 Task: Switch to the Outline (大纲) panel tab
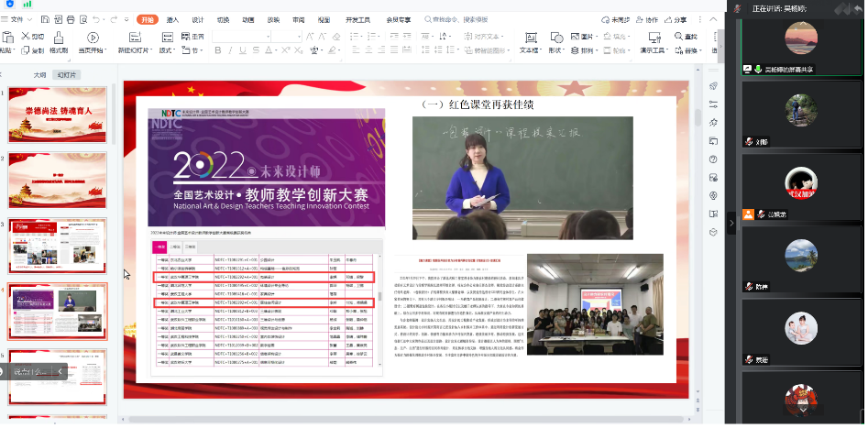[39, 75]
